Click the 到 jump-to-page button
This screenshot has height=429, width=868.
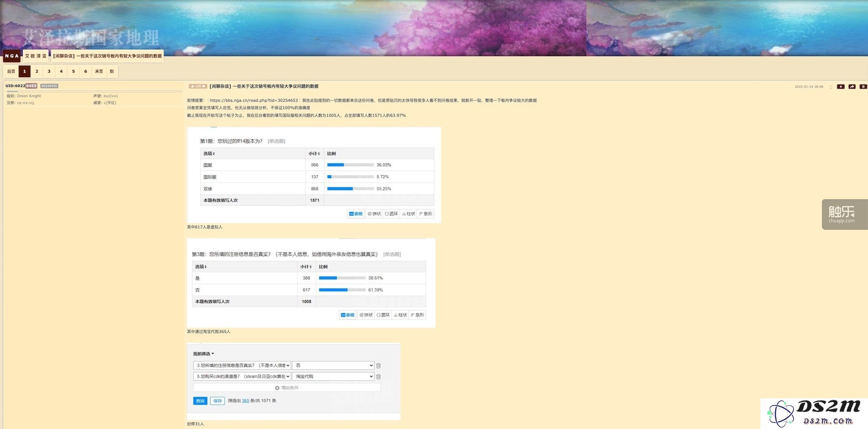[112, 71]
